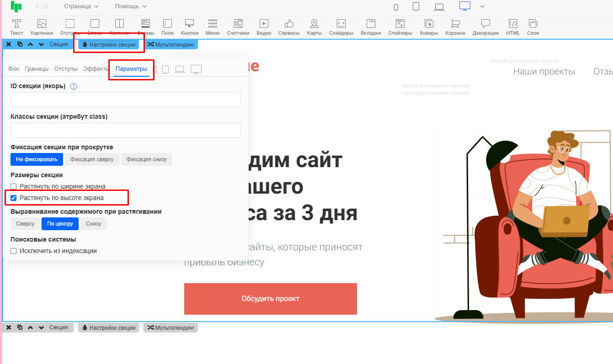Viewport: 613px width, 364px height.
Task: Align content Сверху
Action: (x=25, y=224)
